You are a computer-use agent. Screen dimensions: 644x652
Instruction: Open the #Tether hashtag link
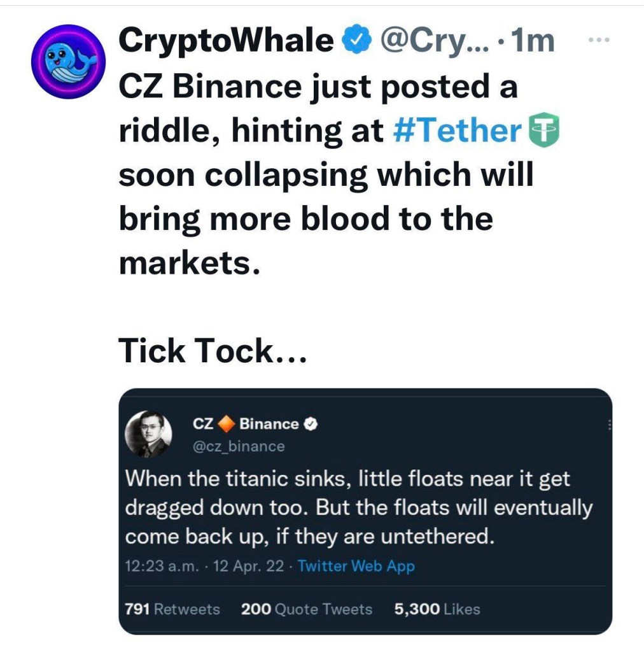tap(457, 130)
